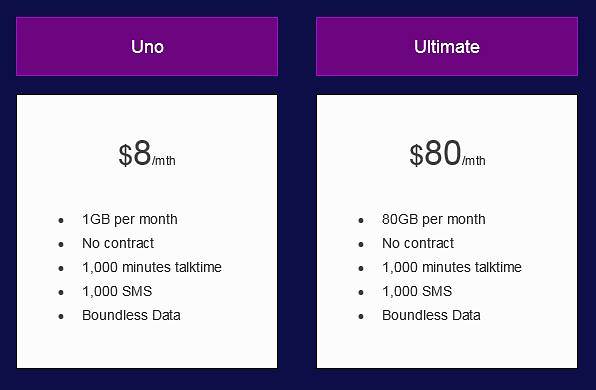The height and width of the screenshot is (390, 596).
Task: Click the $8/mth price in Uno card
Action: 147,154
